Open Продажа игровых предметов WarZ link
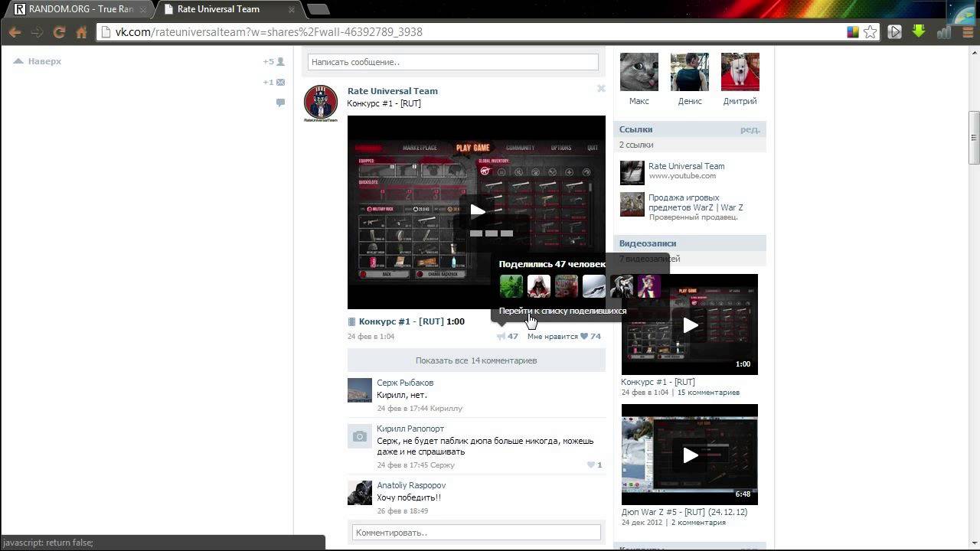Screen dimensions: 980x551 (x=695, y=202)
